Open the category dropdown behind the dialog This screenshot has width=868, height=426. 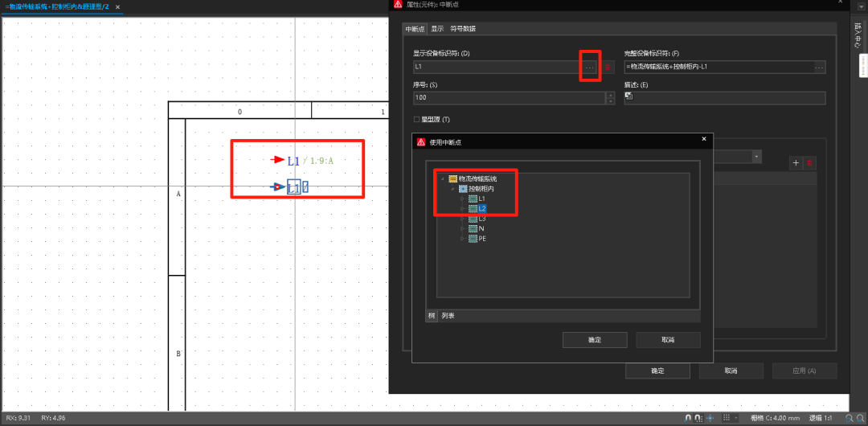coord(756,157)
